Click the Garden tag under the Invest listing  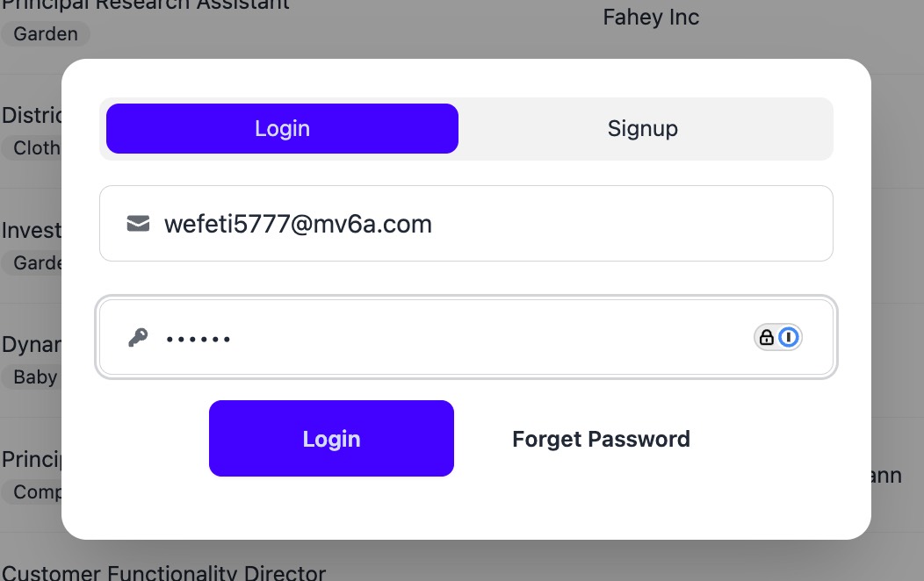point(35,263)
